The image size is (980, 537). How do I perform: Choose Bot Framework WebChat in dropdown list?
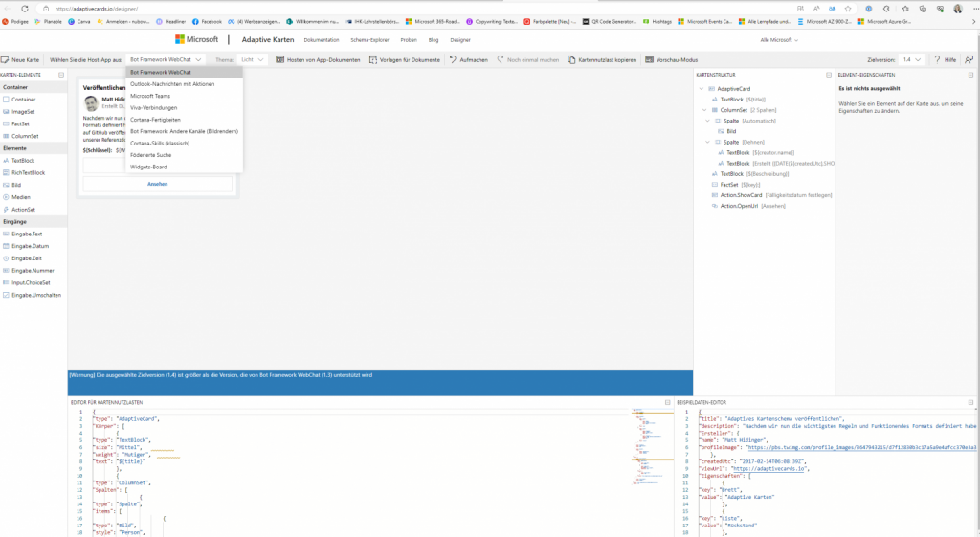[x=184, y=72]
